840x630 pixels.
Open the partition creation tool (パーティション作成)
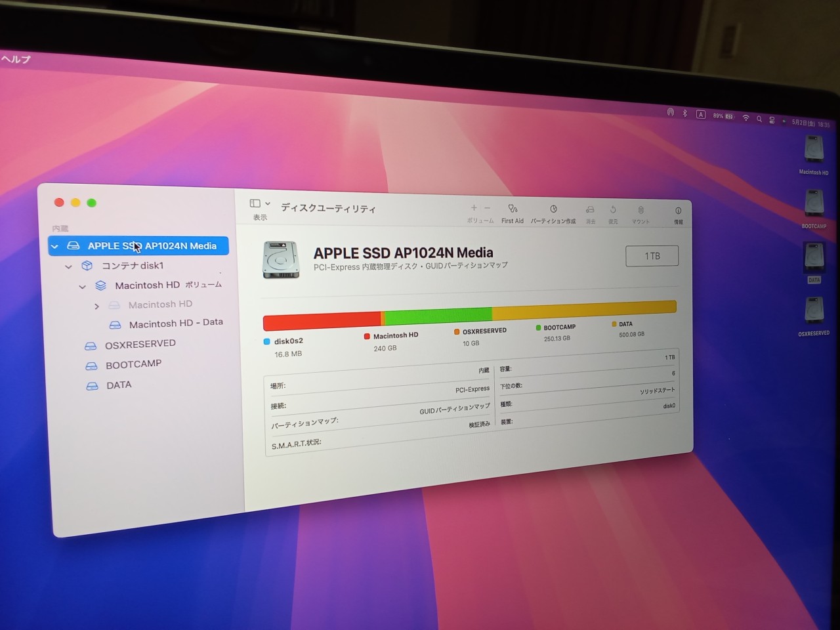pos(553,214)
